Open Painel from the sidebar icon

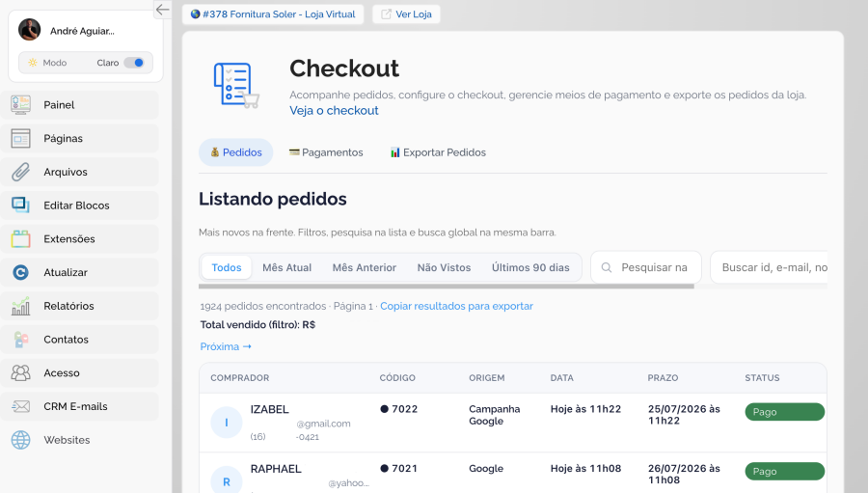(20, 105)
